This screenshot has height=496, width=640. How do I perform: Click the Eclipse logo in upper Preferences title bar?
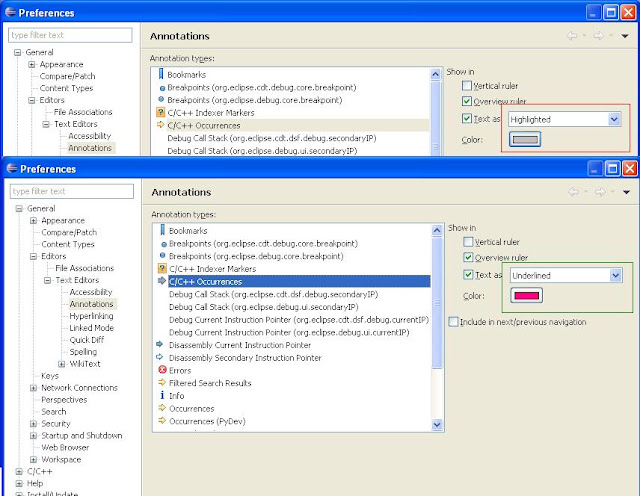pos(10,12)
